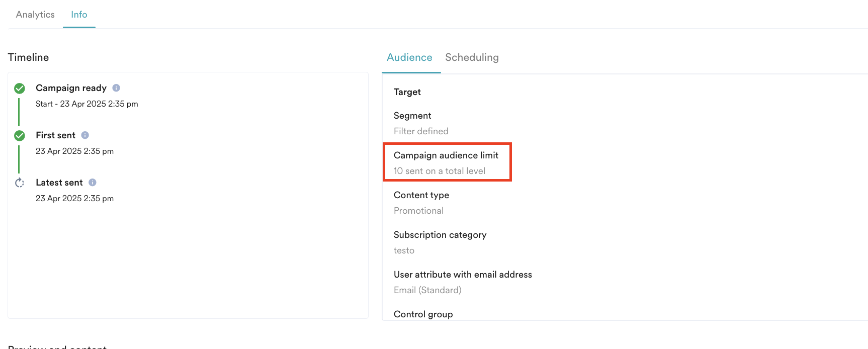
Task: Open the Scheduling tab
Action: (x=472, y=57)
